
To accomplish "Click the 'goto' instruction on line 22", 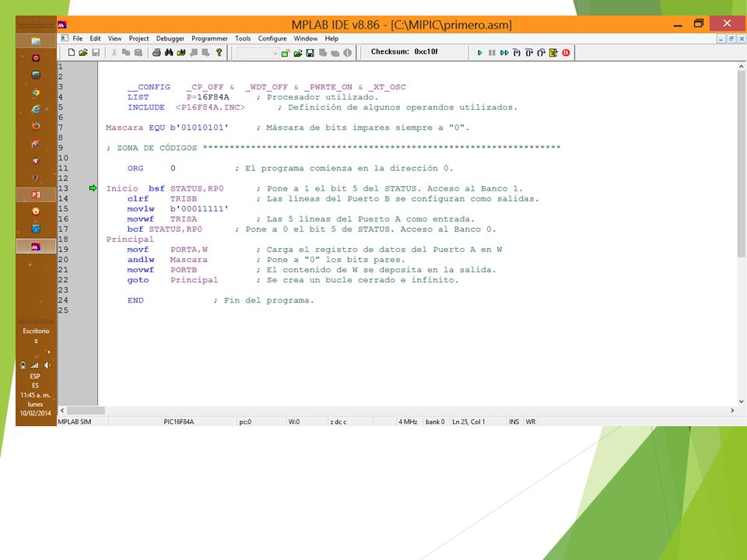I will click(139, 280).
